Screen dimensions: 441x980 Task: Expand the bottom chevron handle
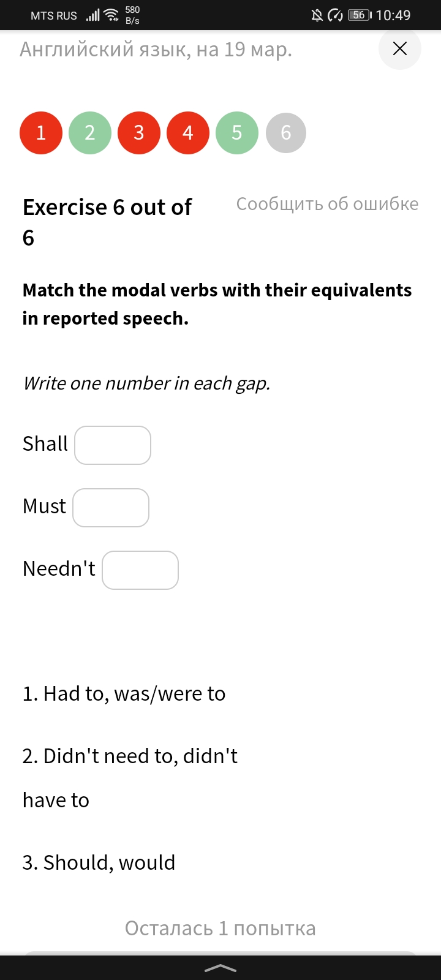(x=220, y=968)
